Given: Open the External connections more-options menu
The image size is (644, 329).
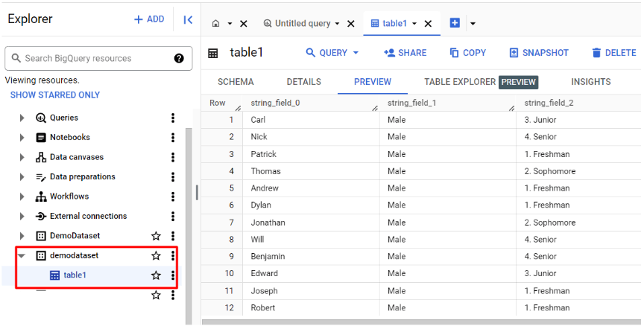Looking at the screenshot, I should (173, 216).
